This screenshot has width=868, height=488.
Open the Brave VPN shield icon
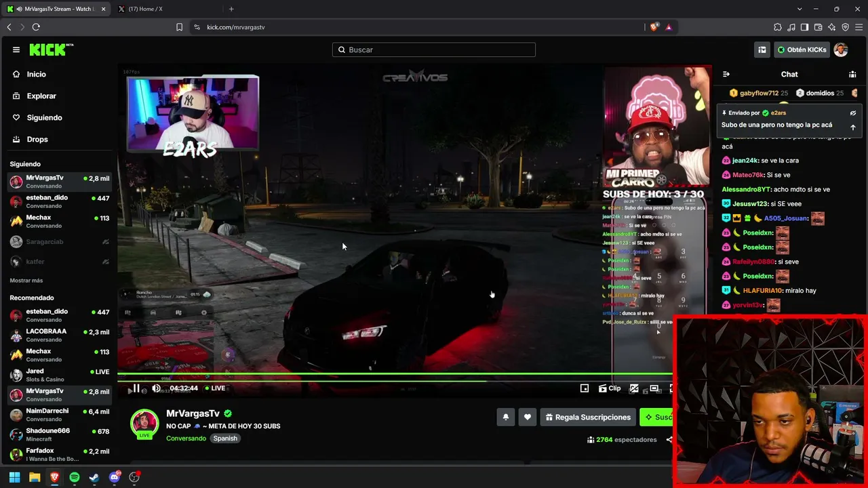point(846,27)
